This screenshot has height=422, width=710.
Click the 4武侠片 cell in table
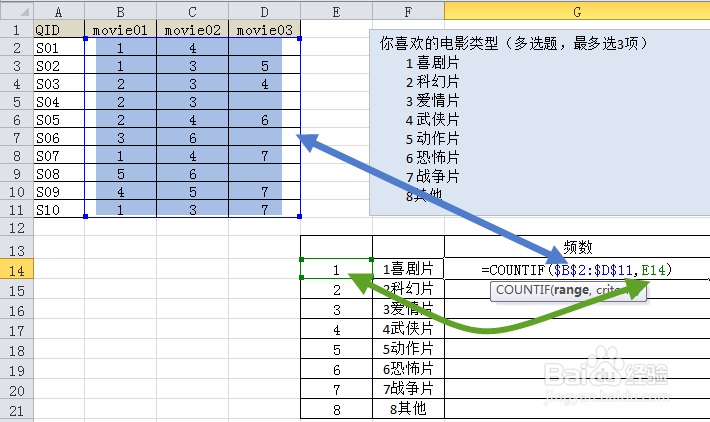pyautogui.click(x=408, y=329)
